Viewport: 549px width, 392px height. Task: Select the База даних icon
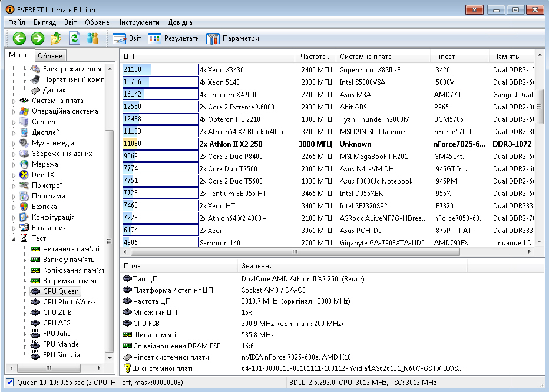click(x=24, y=228)
